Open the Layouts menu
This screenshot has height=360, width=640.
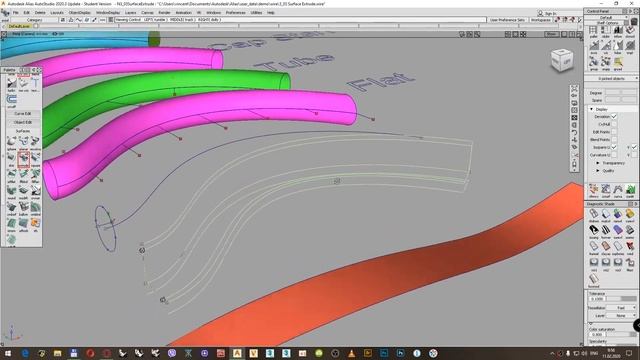click(57, 13)
